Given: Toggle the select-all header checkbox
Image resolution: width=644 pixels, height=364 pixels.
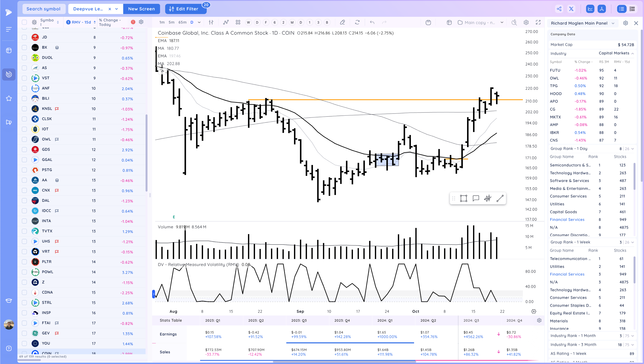Looking at the screenshot, I should coord(24,22).
